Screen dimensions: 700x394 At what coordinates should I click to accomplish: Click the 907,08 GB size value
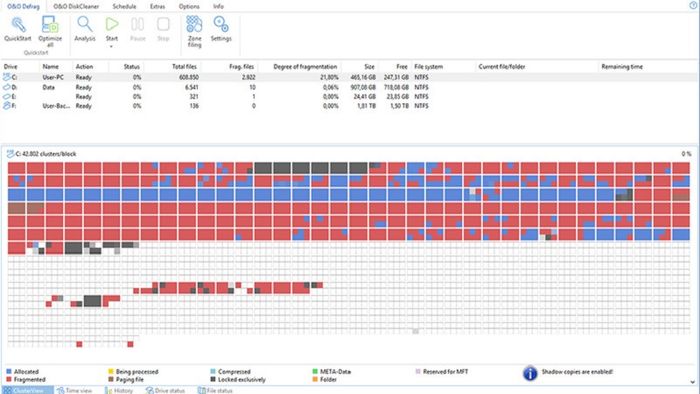click(363, 87)
